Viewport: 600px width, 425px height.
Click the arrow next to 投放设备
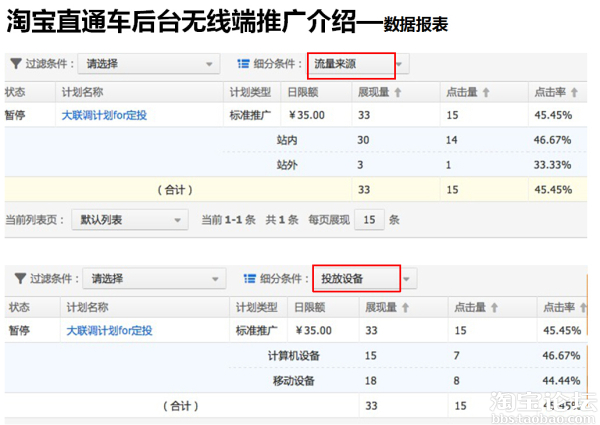[x=408, y=279]
